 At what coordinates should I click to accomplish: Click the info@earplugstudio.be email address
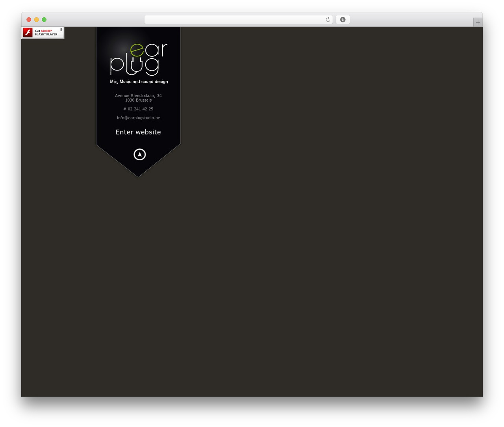click(x=139, y=118)
